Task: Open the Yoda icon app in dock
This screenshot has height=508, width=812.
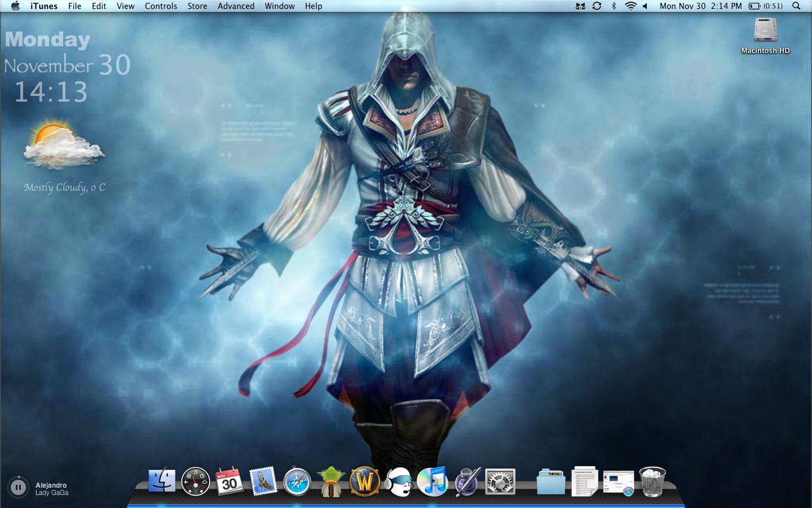Action: pos(331,481)
